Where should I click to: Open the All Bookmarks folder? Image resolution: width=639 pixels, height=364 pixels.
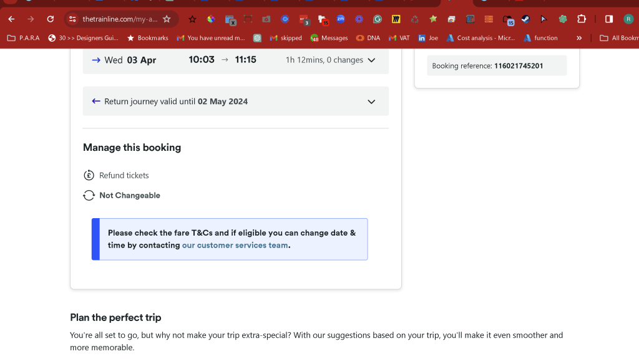click(619, 38)
